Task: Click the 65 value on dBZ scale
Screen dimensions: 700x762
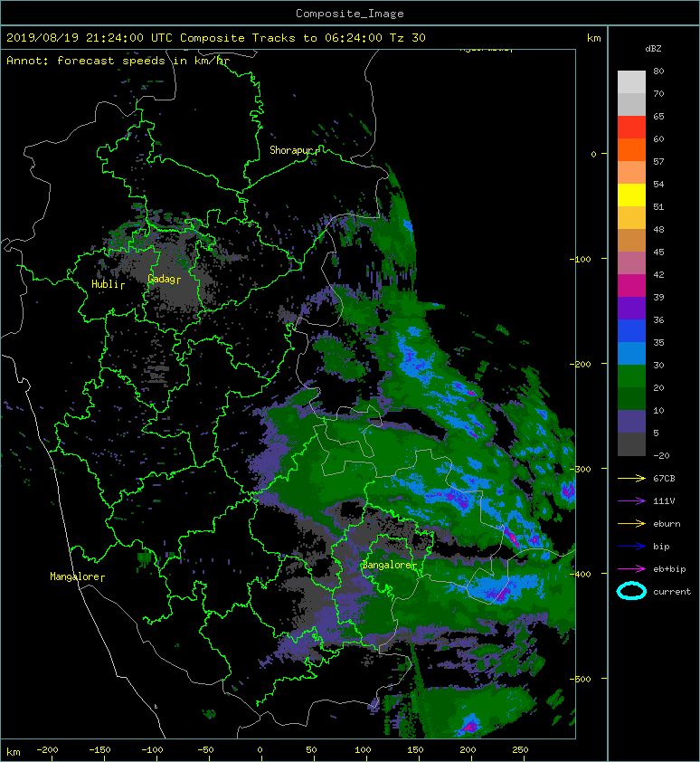Action: tap(658, 116)
